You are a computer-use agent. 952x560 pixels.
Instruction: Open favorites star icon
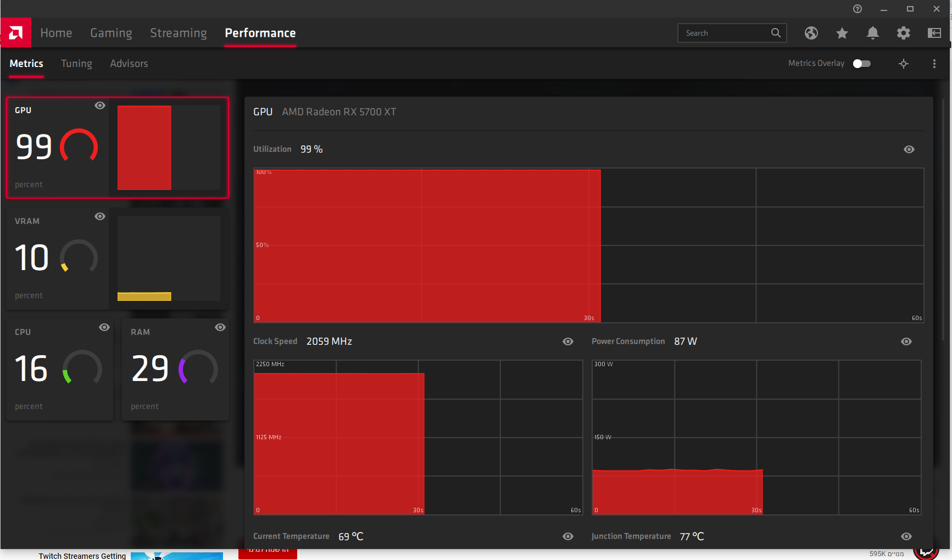tap(842, 33)
